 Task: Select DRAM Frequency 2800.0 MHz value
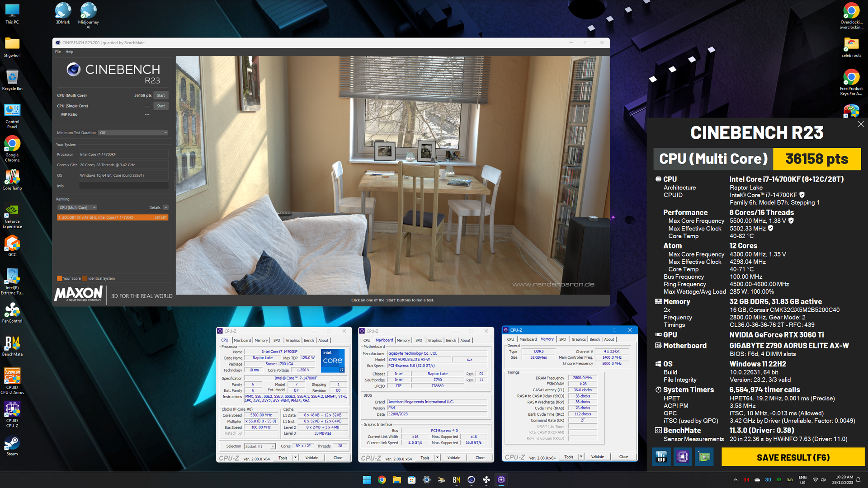pyautogui.click(x=582, y=378)
